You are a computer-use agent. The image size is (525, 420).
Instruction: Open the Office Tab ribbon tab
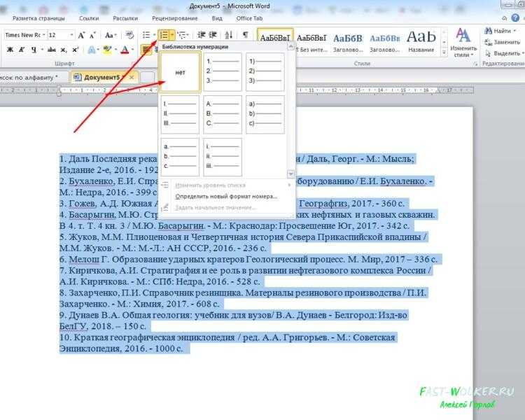249,18
